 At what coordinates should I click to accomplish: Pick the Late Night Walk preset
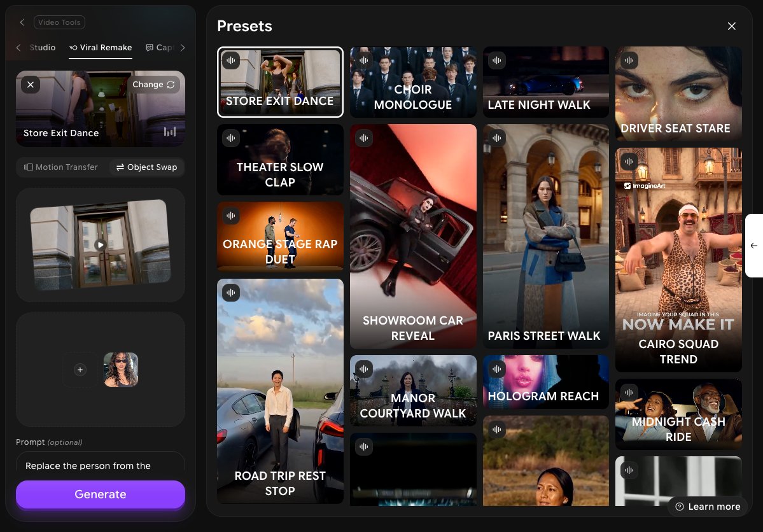tap(546, 81)
